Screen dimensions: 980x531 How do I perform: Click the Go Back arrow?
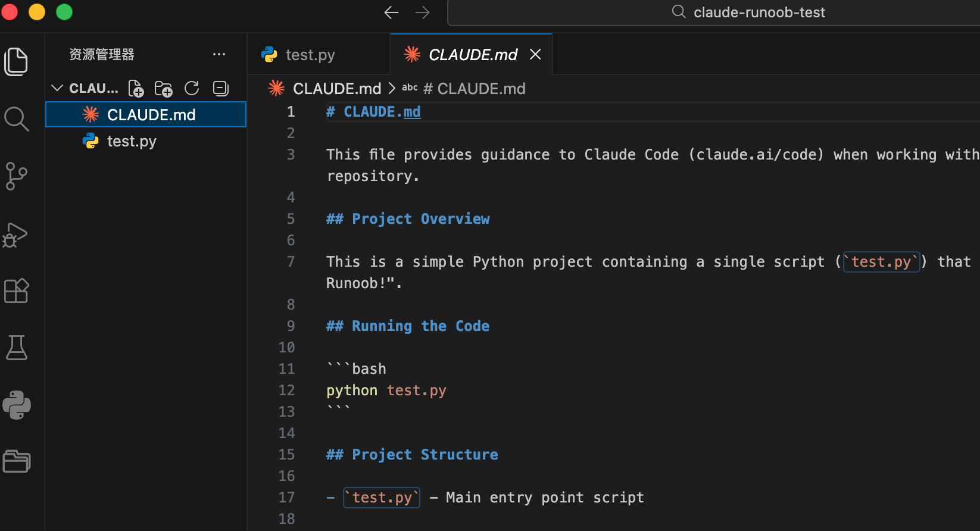(x=391, y=13)
